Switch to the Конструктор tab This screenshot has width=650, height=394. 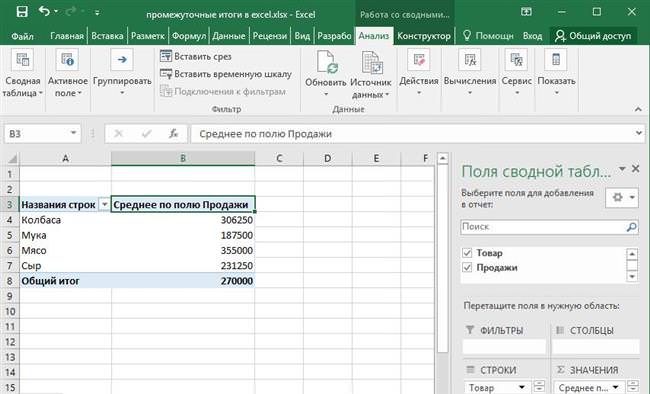click(x=424, y=36)
